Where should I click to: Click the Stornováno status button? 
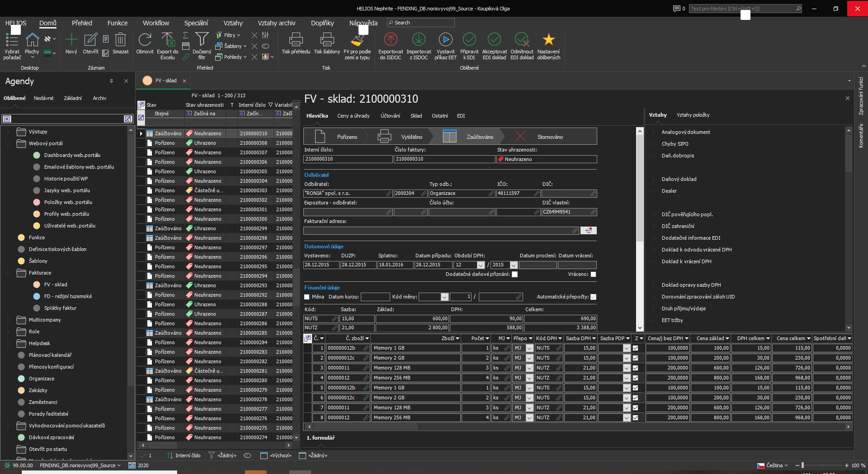[550, 137]
